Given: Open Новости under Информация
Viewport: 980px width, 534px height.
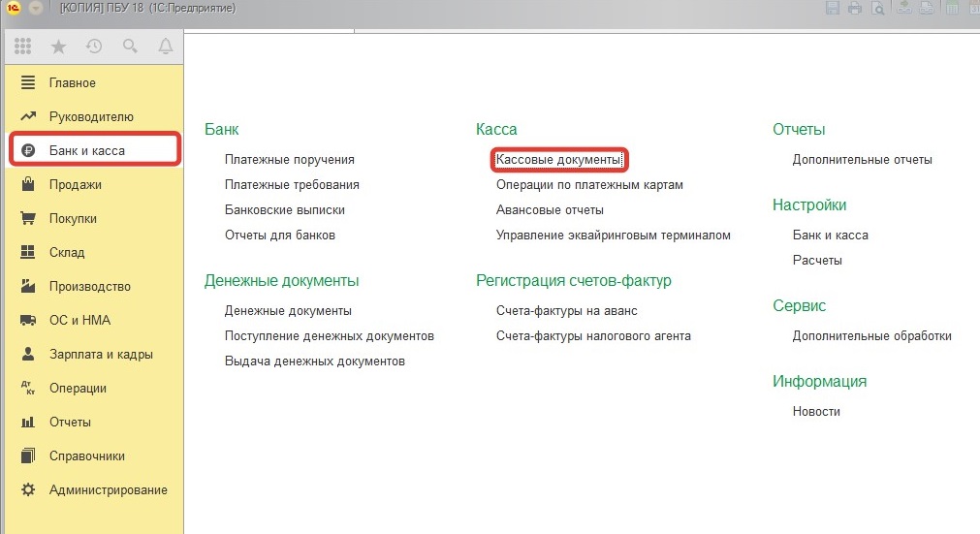Looking at the screenshot, I should click(x=816, y=411).
